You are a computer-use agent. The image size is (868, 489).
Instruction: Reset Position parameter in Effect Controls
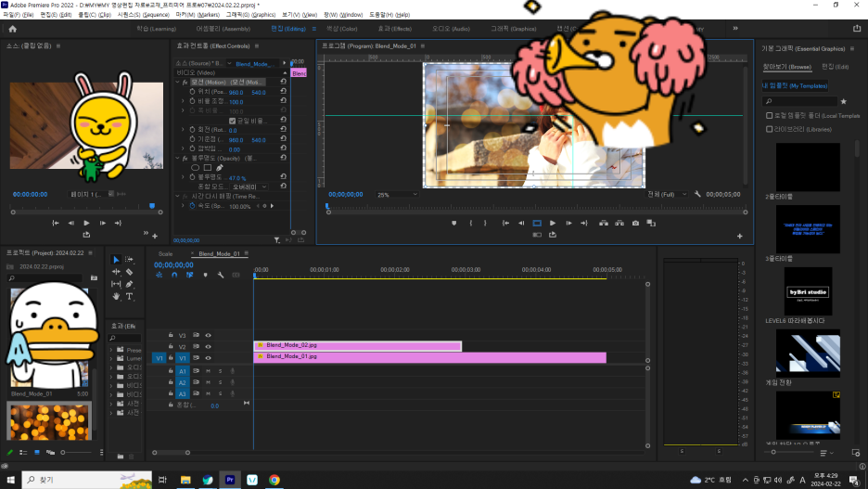point(284,91)
